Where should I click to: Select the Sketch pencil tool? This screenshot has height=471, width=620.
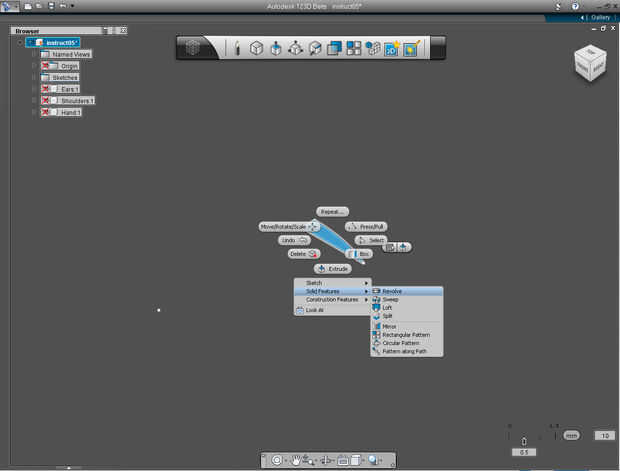(x=237, y=48)
